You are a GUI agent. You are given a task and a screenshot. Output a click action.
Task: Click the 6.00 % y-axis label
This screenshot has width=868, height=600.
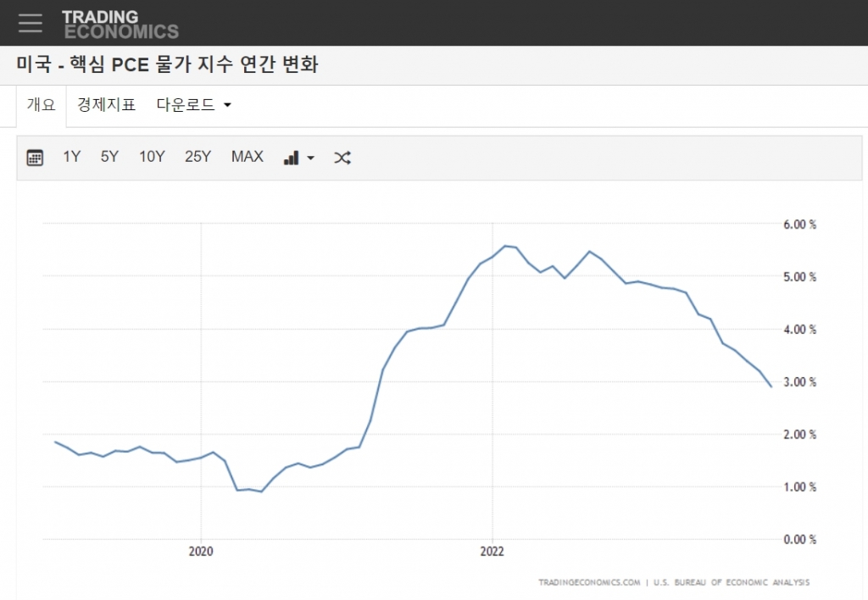pyautogui.click(x=799, y=225)
